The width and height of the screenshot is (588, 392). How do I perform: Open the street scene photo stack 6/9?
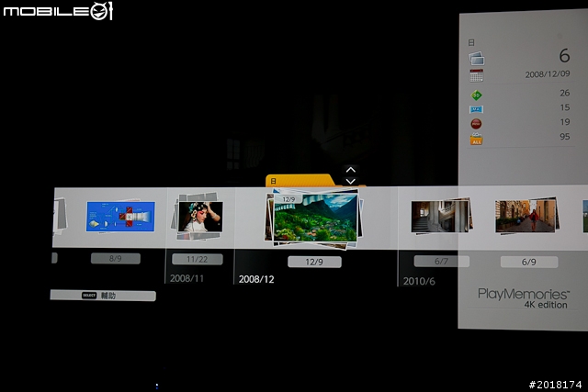526,216
